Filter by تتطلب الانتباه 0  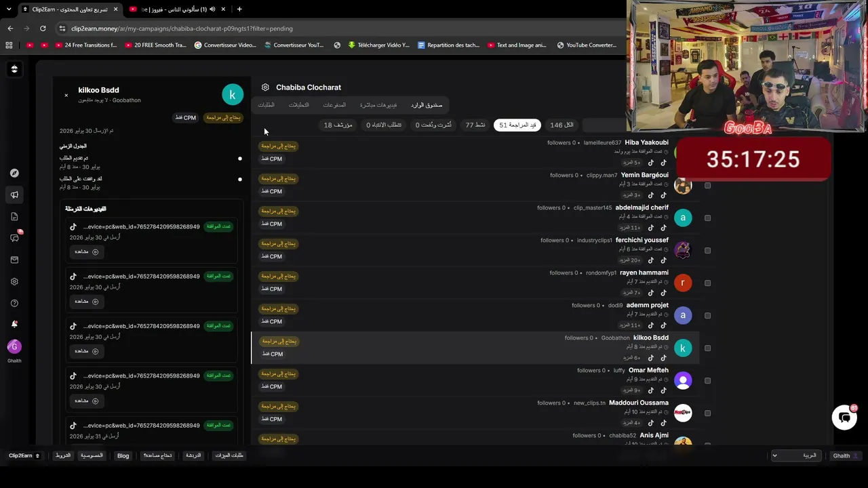(x=384, y=125)
